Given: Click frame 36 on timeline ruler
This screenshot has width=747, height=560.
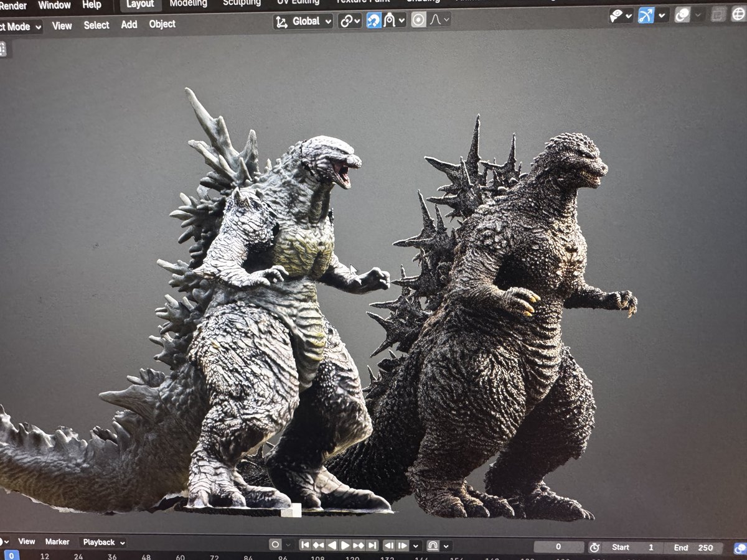Looking at the screenshot, I should tap(111, 557).
